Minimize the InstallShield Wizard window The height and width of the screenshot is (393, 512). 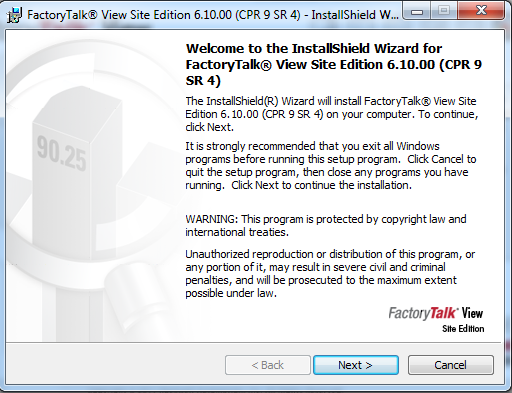pyautogui.click(x=417, y=11)
